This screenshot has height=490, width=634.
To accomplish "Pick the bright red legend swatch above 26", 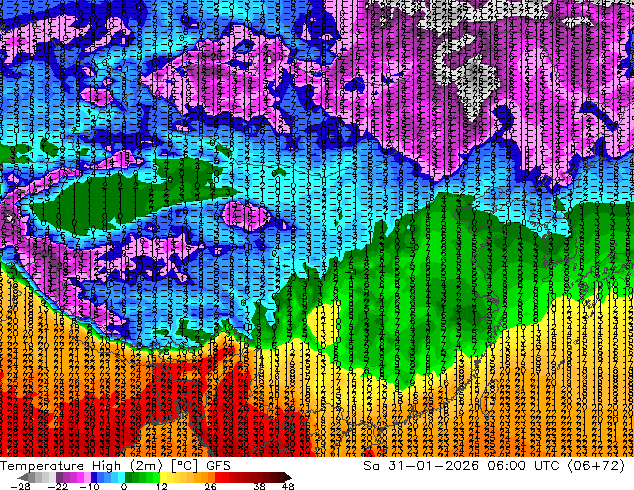I will [x=218, y=477].
